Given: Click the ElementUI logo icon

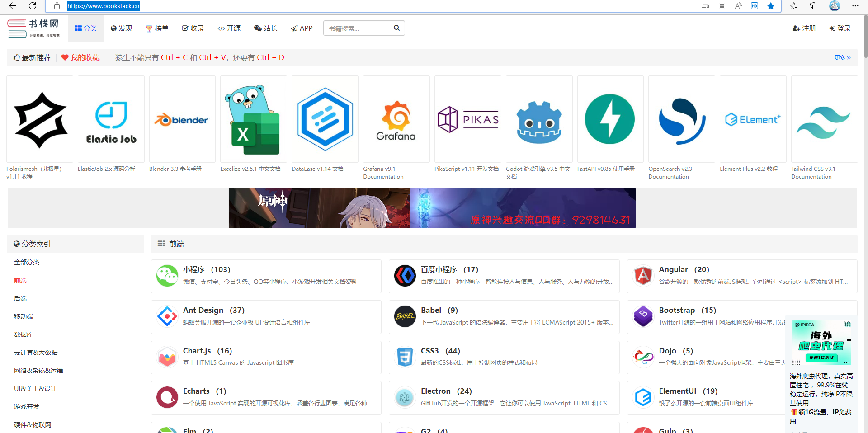Looking at the screenshot, I should [643, 397].
